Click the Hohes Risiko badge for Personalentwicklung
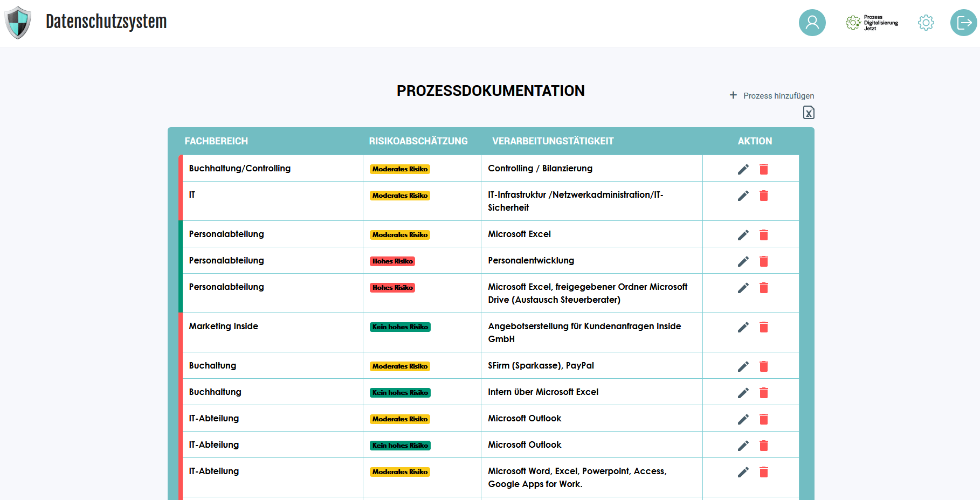 click(392, 261)
